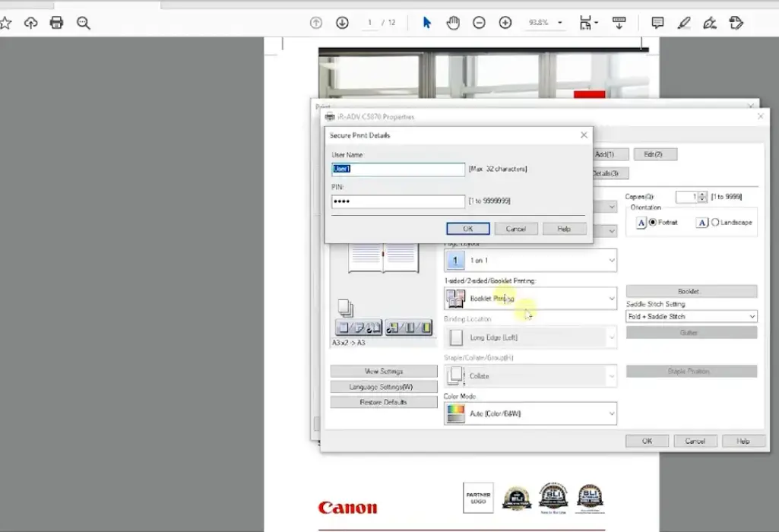Increase Copies with the spinner up arrow
Viewport: 779px width, 532px height.
coord(703,194)
